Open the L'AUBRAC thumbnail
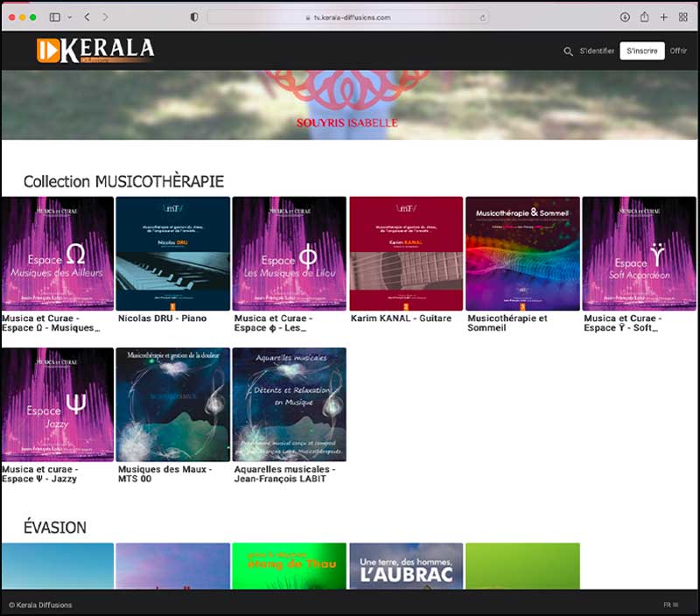700x616 pixels. click(406, 566)
